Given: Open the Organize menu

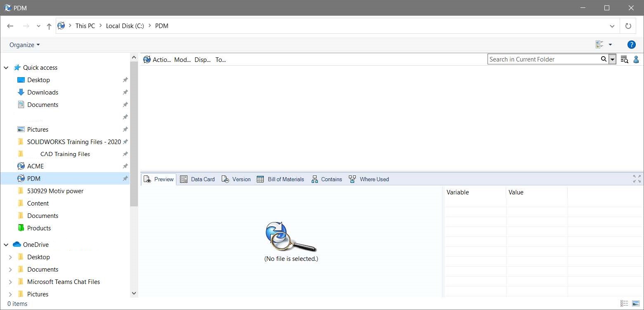Looking at the screenshot, I should pyautogui.click(x=24, y=45).
